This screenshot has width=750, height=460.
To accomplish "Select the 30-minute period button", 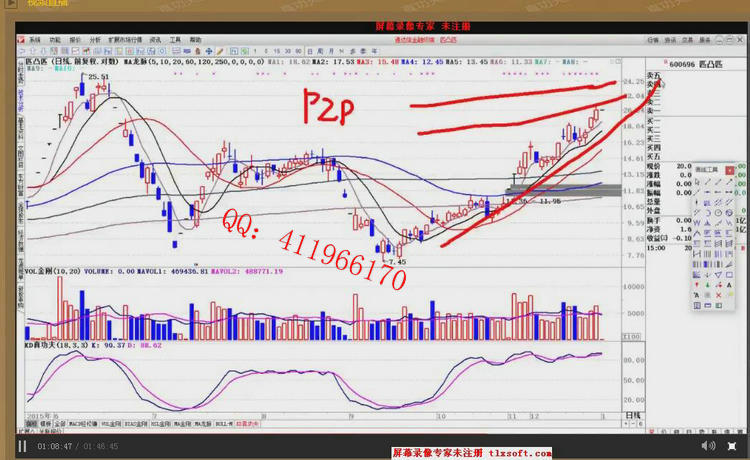I will (x=287, y=51).
